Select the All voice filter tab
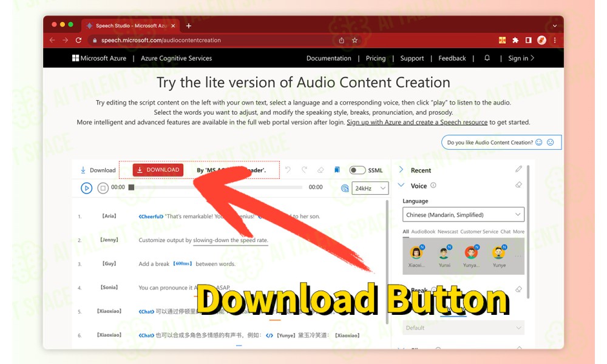 tap(405, 232)
